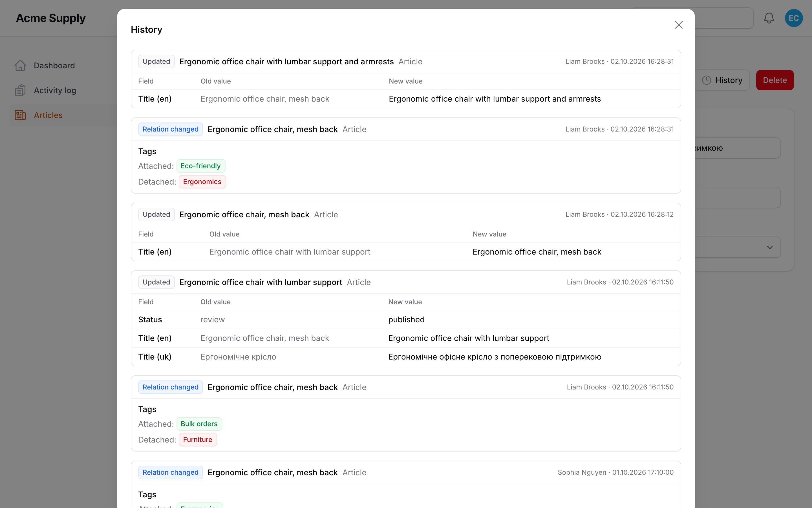The height and width of the screenshot is (508, 812).
Task: Click the Ukrainian old title 'Ергономічне крісло'
Action: (238, 357)
